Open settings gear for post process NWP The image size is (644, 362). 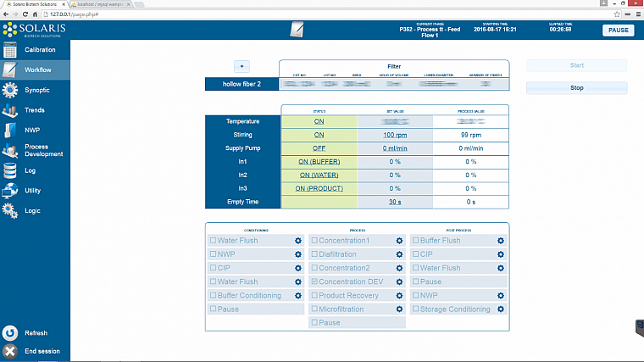(501, 295)
